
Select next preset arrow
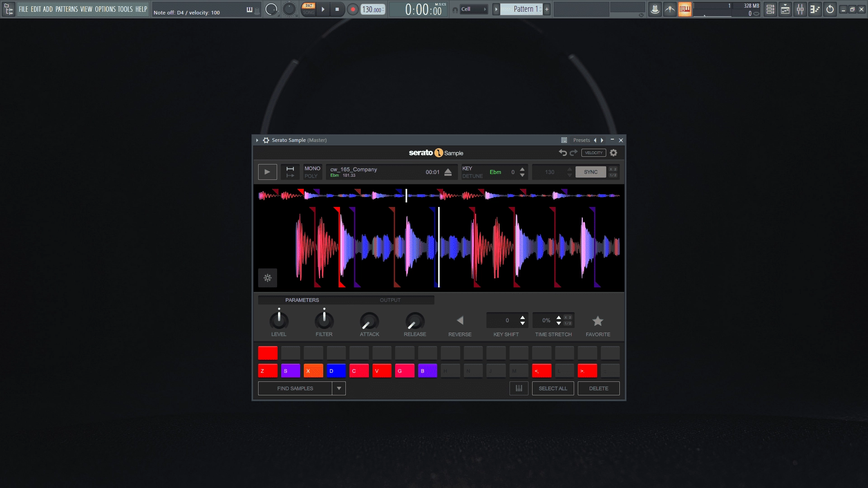(602, 140)
